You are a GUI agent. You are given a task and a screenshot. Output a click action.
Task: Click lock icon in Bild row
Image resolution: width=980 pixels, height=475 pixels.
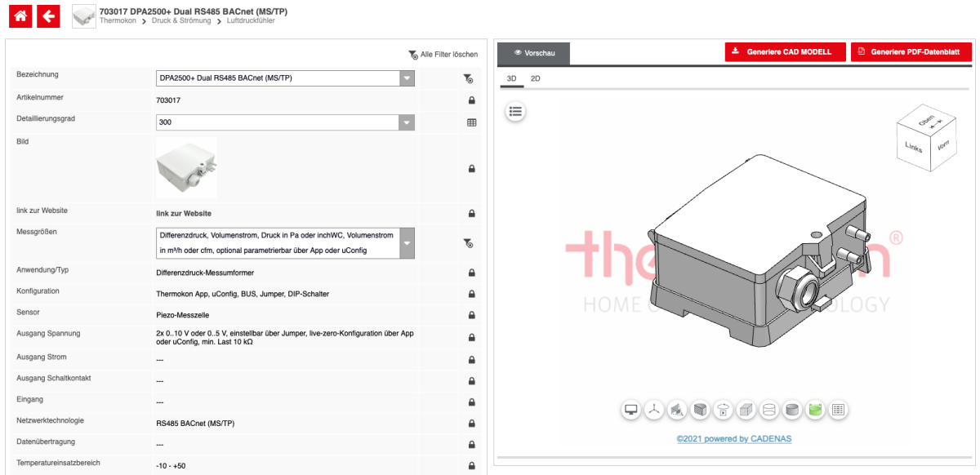472,168
